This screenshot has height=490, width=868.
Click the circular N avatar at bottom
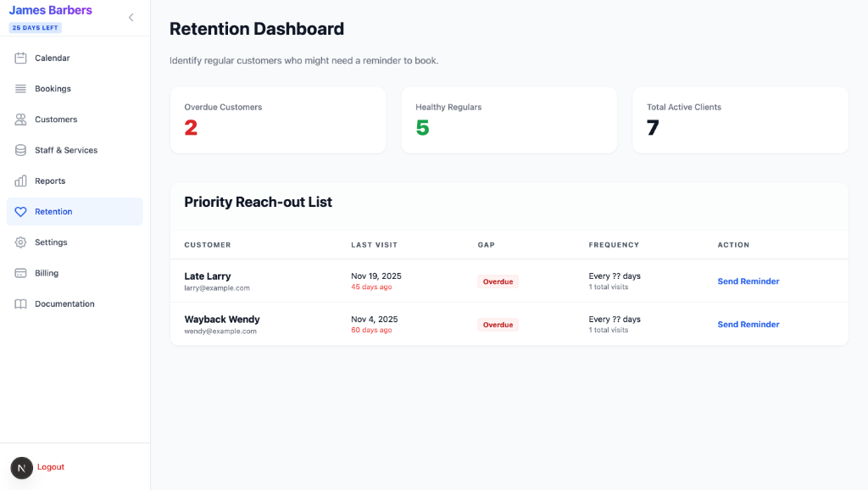(x=21, y=467)
